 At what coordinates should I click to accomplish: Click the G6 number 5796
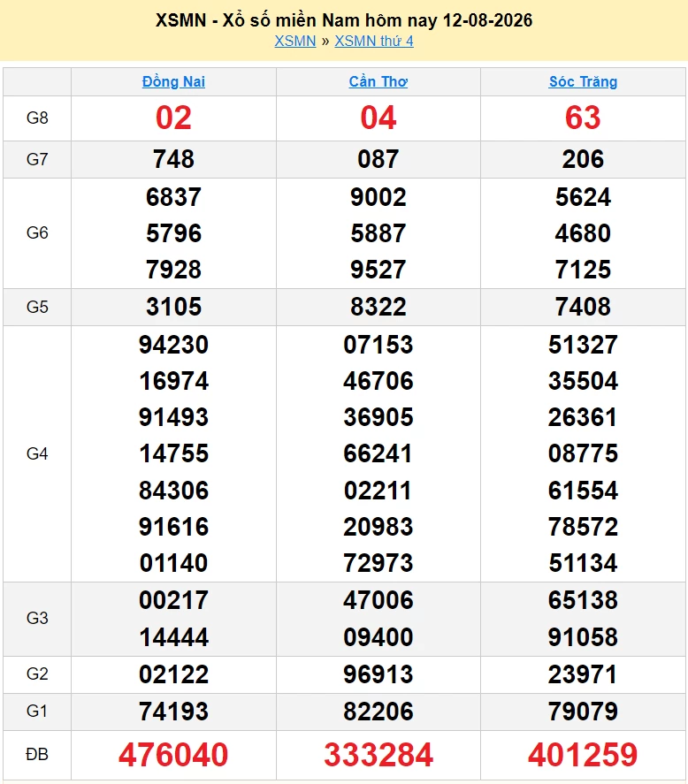[x=173, y=233]
